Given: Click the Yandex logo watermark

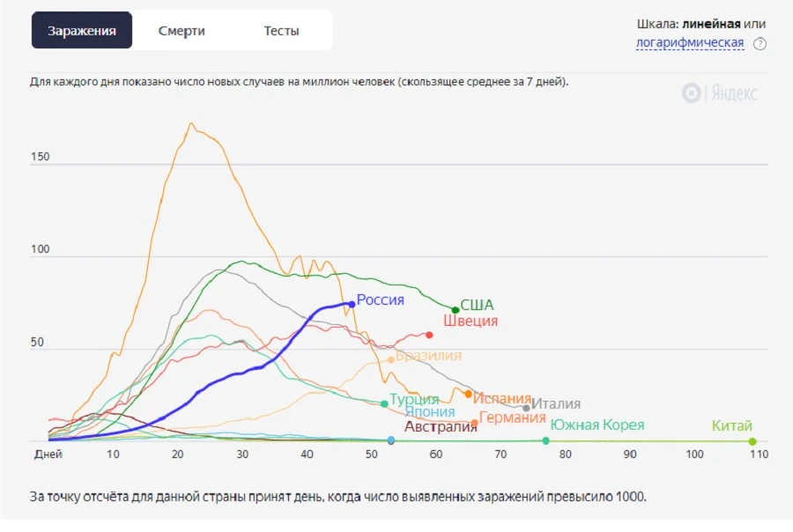Looking at the screenshot, I should point(719,93).
